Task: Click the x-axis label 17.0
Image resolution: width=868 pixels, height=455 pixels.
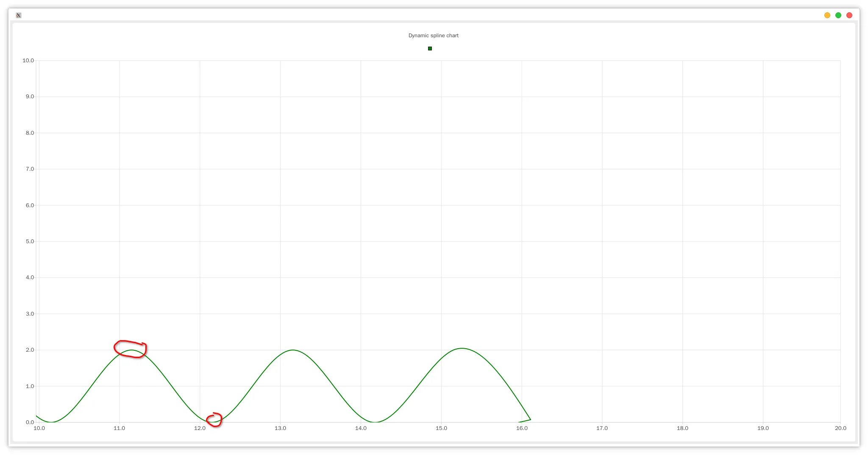Action: click(602, 428)
